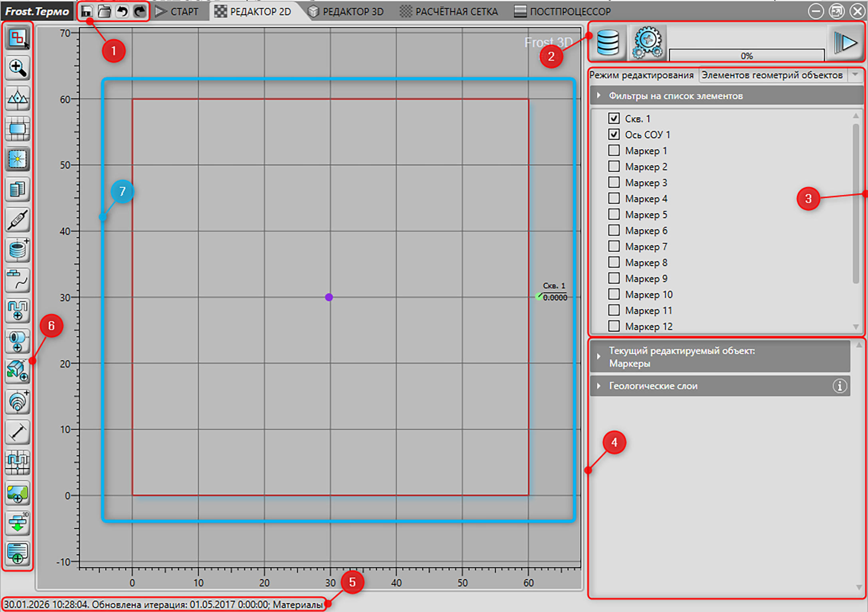Image resolution: width=868 pixels, height=612 pixels.
Task: Click the redo arrow icon
Action: point(139,11)
